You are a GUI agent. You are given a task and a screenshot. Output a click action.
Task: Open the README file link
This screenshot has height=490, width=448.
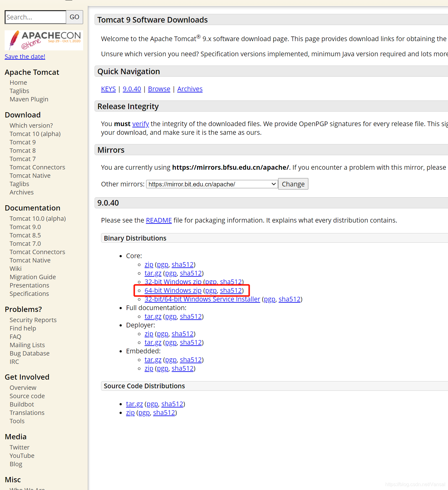[x=159, y=220]
